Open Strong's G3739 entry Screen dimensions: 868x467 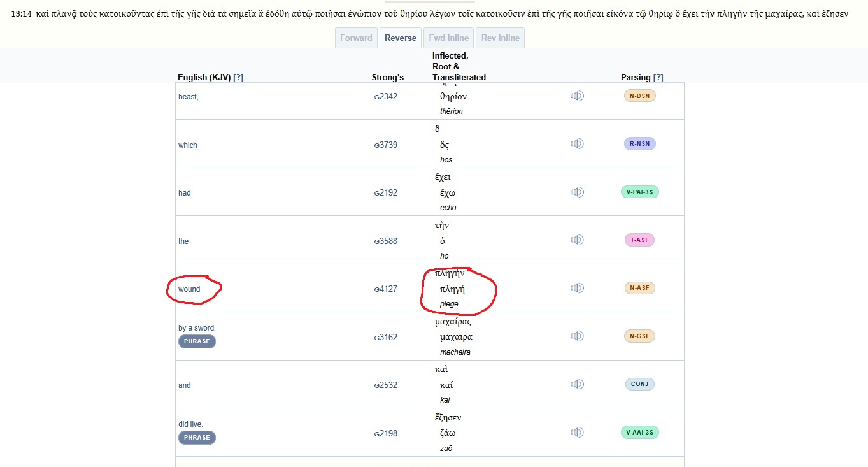click(x=386, y=145)
